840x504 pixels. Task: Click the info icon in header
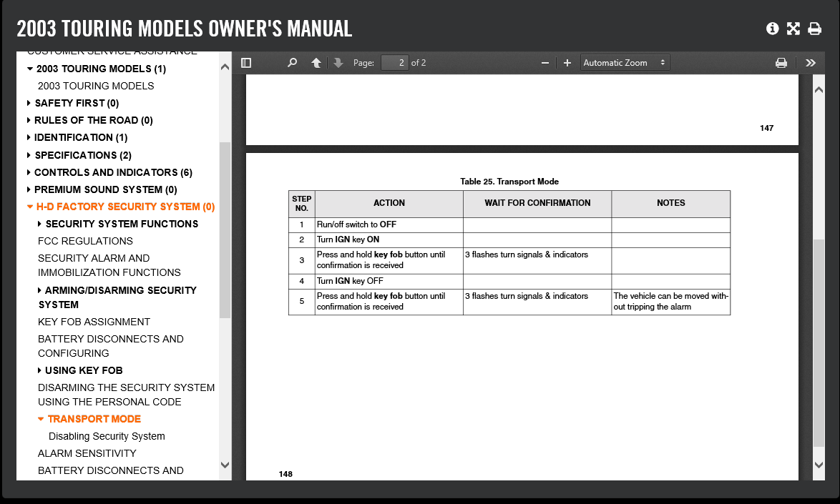(772, 29)
